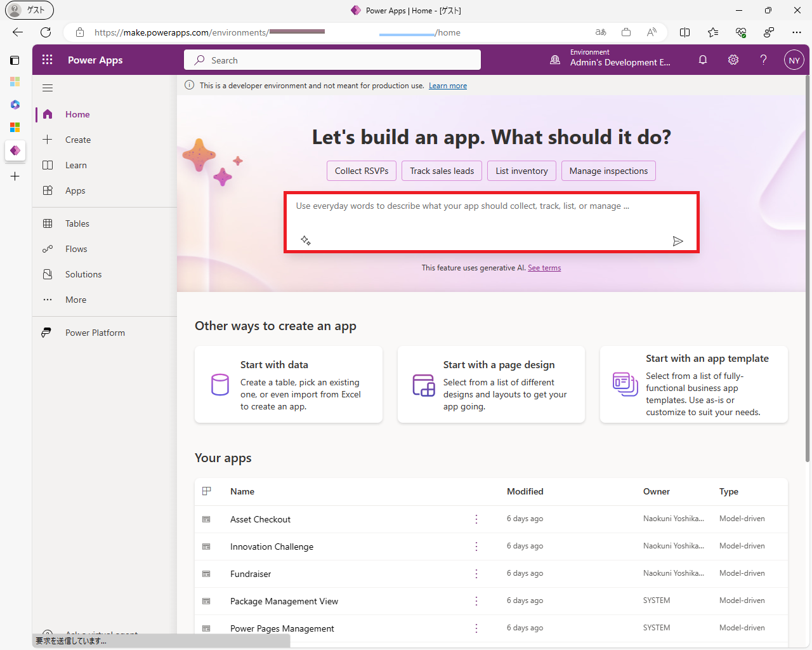Click Manage inspections suggestion
The height and width of the screenshot is (650, 812).
pos(608,171)
